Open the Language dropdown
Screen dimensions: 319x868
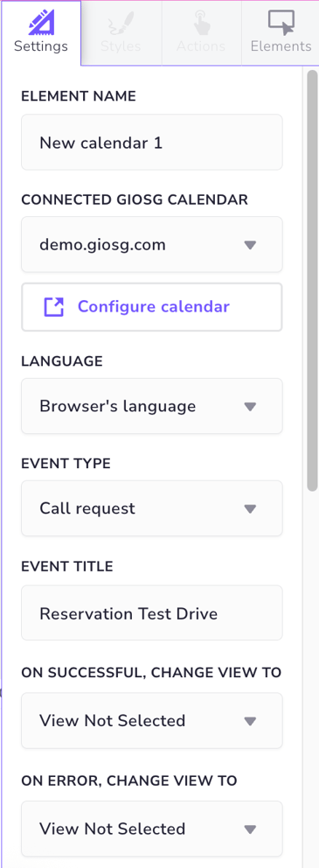tap(152, 406)
